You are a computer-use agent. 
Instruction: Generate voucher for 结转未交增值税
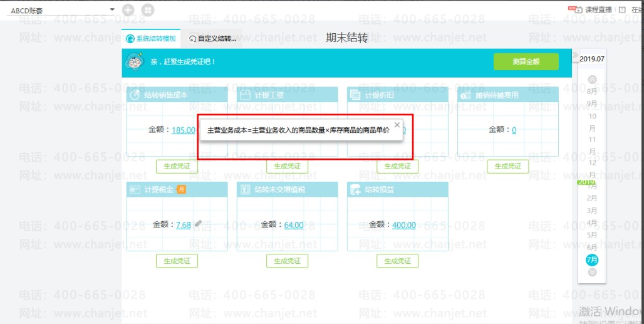click(x=287, y=261)
